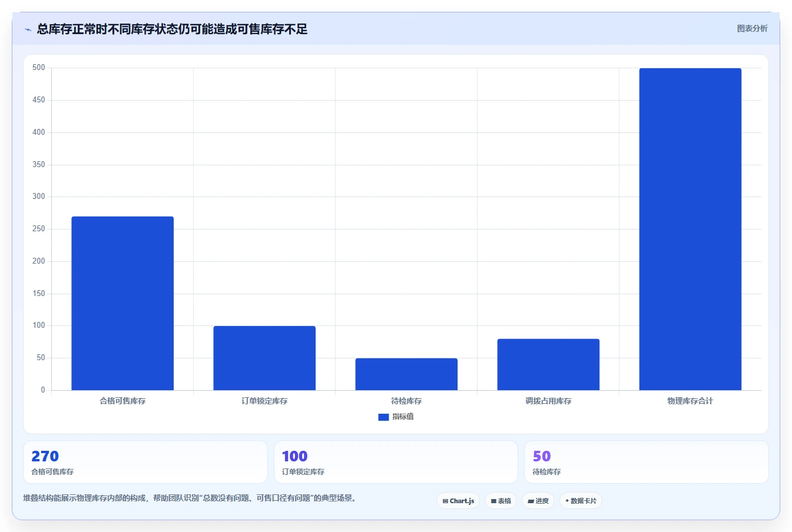
Task: Open the 50 待检库存 data card
Action: click(x=647, y=462)
